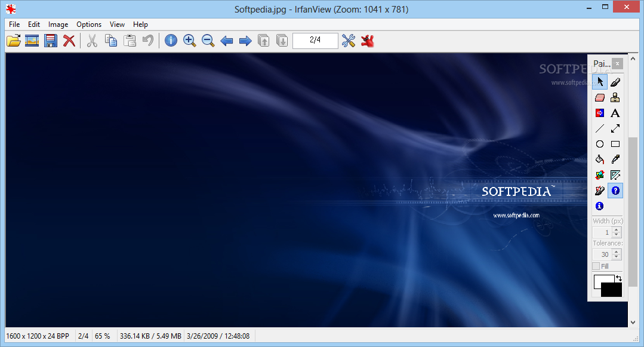This screenshot has width=644, height=347.
Task: Show image information blue i icon
Action: (171, 41)
